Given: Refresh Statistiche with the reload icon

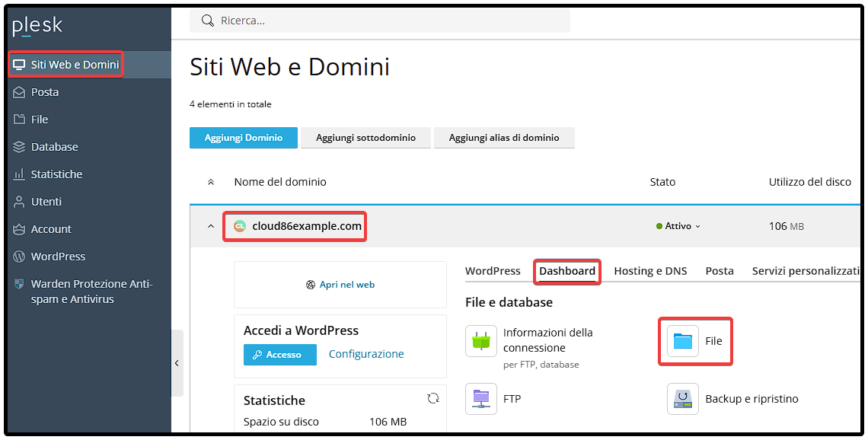Looking at the screenshot, I should click(x=433, y=398).
